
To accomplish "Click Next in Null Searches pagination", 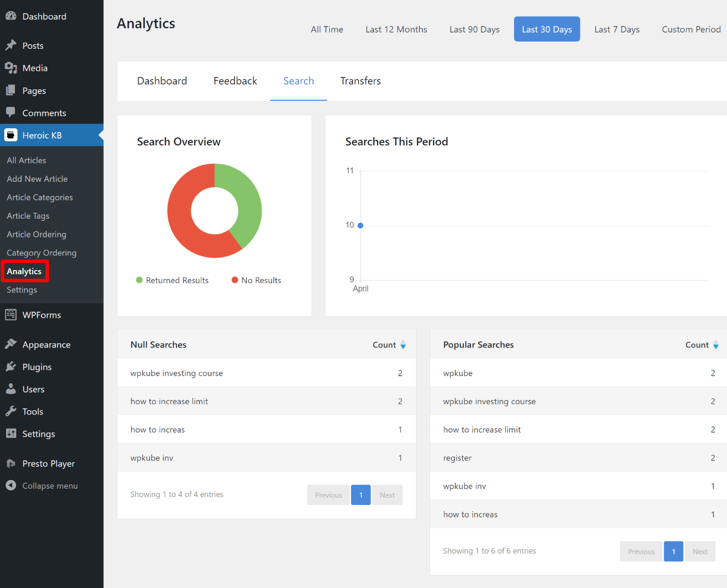I will (387, 495).
